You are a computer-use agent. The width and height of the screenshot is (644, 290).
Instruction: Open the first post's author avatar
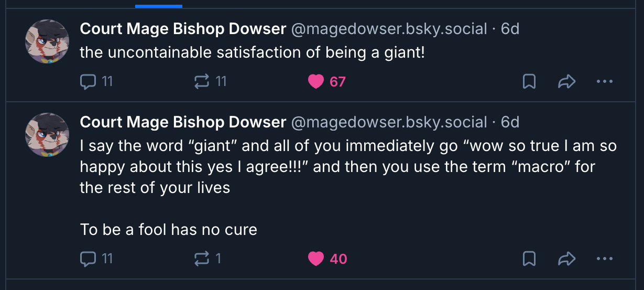(47, 41)
